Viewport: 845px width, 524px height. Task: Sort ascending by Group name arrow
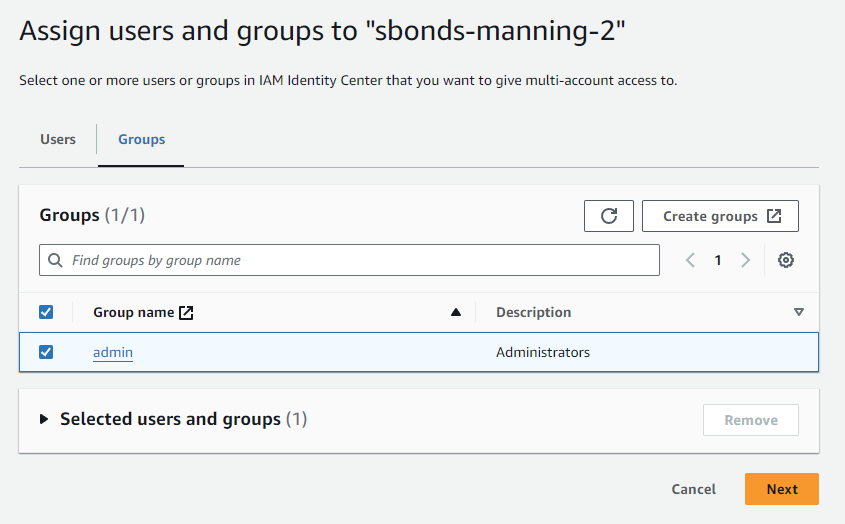pos(456,312)
